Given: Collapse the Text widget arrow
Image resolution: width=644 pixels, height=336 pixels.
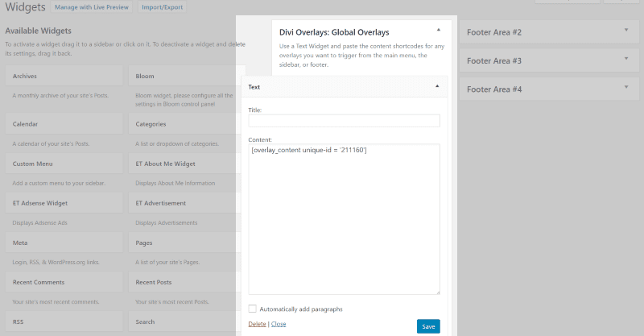Looking at the screenshot, I should coord(437,86).
